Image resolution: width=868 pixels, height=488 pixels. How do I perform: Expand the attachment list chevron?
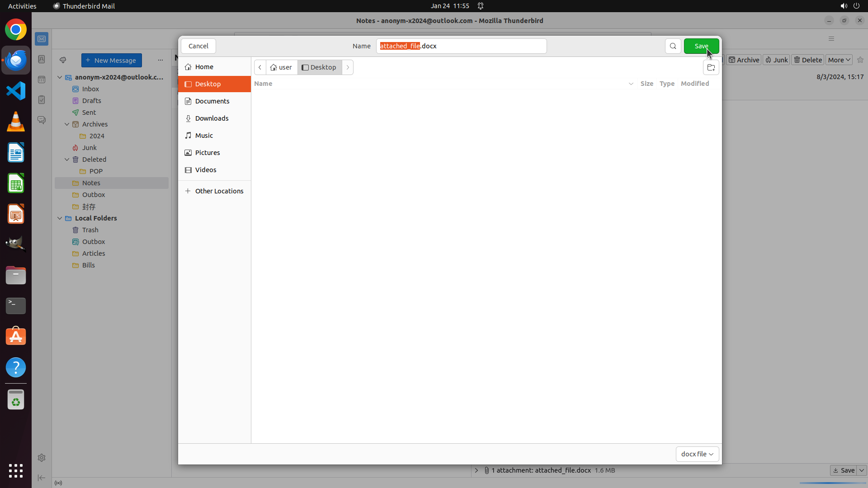pos(476,470)
